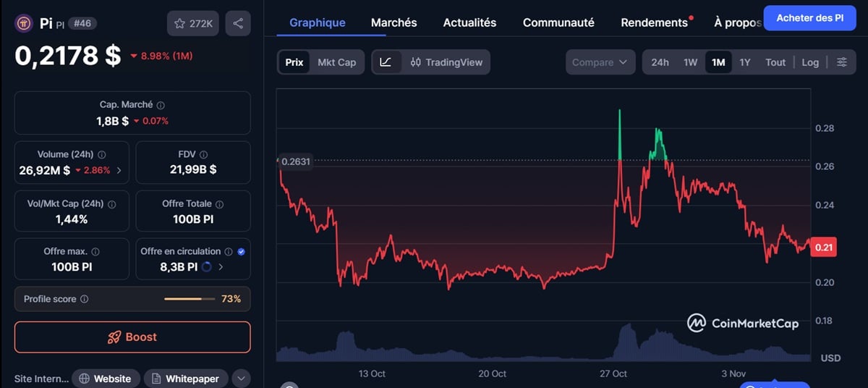Open info icon next to Vol/Mkt Cap (24h)
The image size is (868, 388).
112,204
